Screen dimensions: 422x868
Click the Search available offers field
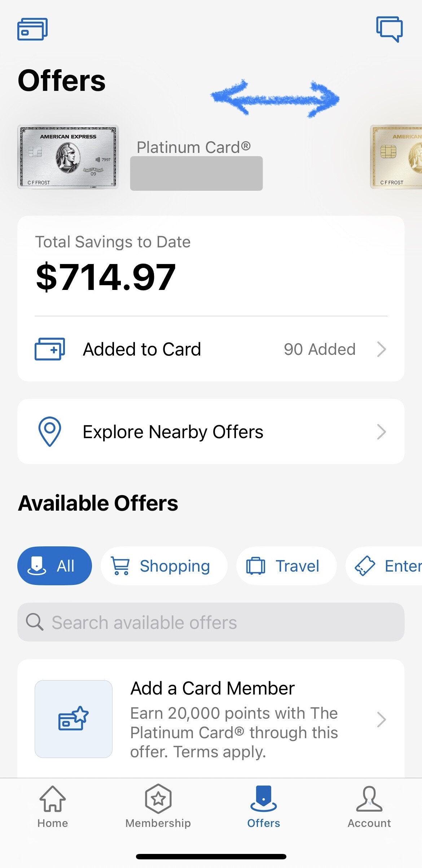click(211, 622)
